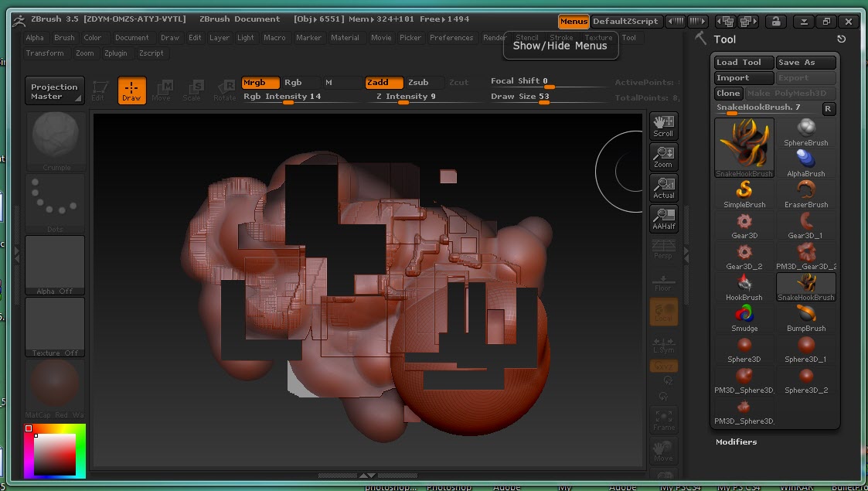Expand the Modifiers section
868x491 pixels.
click(x=737, y=442)
